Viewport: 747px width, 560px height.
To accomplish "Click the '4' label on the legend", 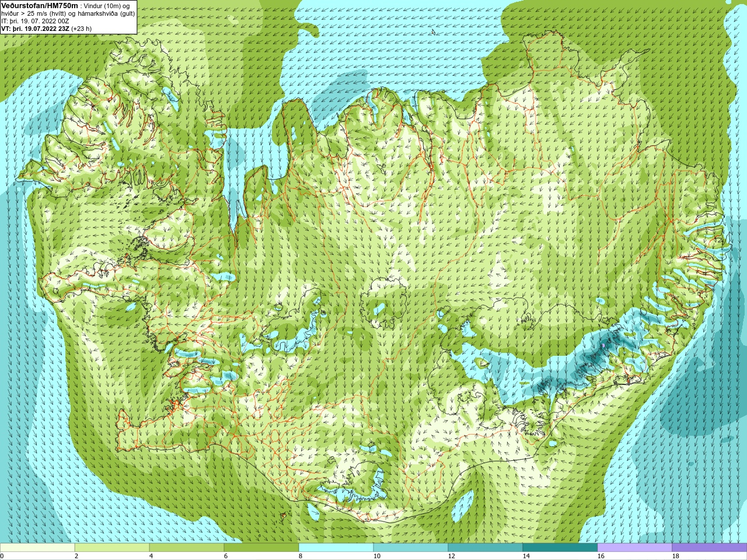I will 150,556.
